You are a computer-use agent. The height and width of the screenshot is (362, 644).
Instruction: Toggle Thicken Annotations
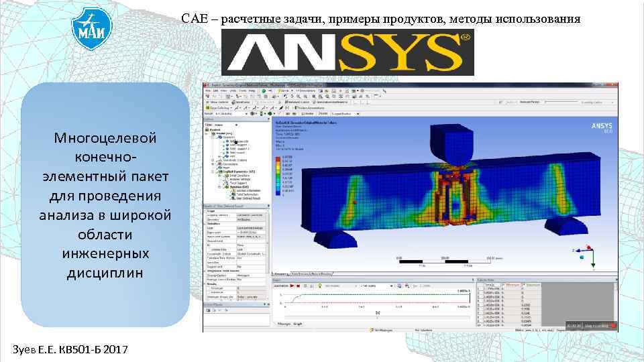point(309,108)
